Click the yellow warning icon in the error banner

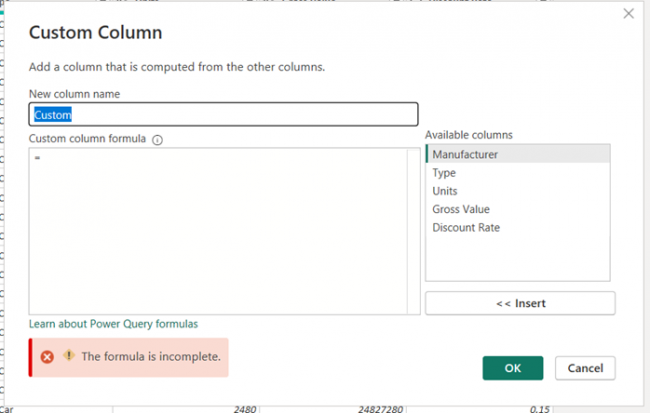tap(69, 355)
